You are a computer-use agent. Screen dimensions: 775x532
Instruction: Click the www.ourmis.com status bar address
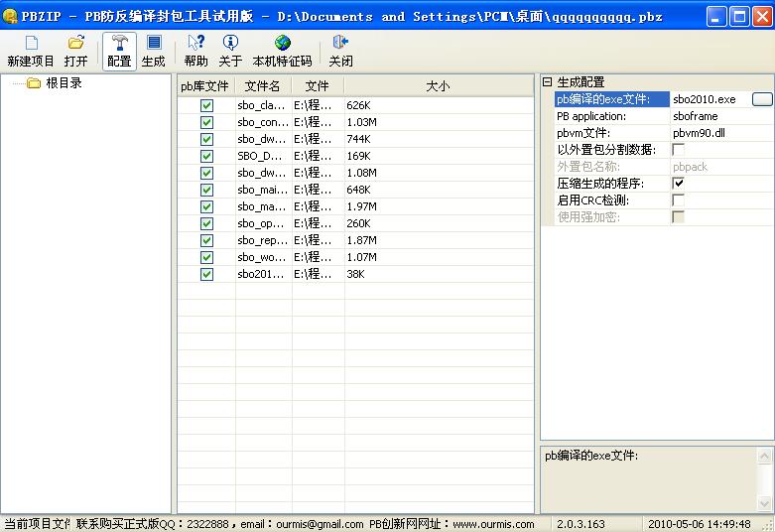pyautogui.click(x=493, y=524)
